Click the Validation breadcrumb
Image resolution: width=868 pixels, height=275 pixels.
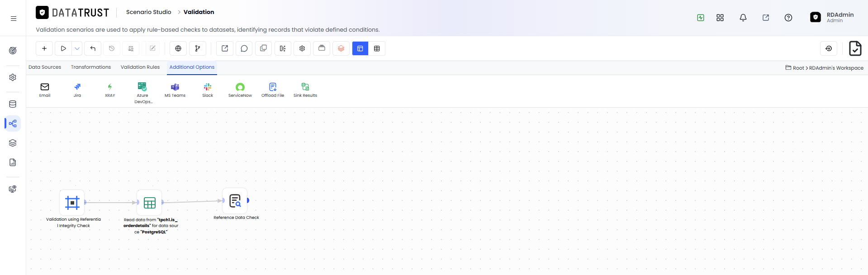coord(199,12)
